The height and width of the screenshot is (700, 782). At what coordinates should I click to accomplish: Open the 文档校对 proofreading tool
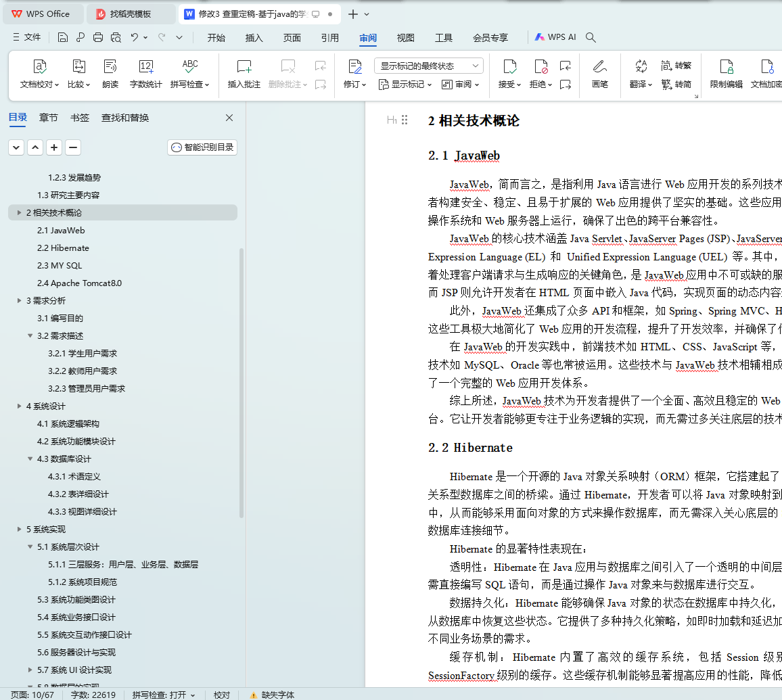pyautogui.click(x=39, y=74)
